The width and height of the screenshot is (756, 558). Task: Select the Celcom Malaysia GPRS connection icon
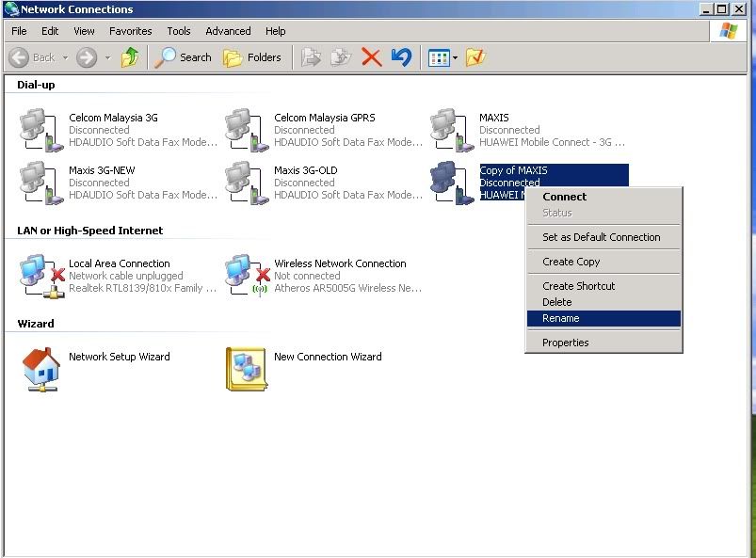(x=247, y=130)
